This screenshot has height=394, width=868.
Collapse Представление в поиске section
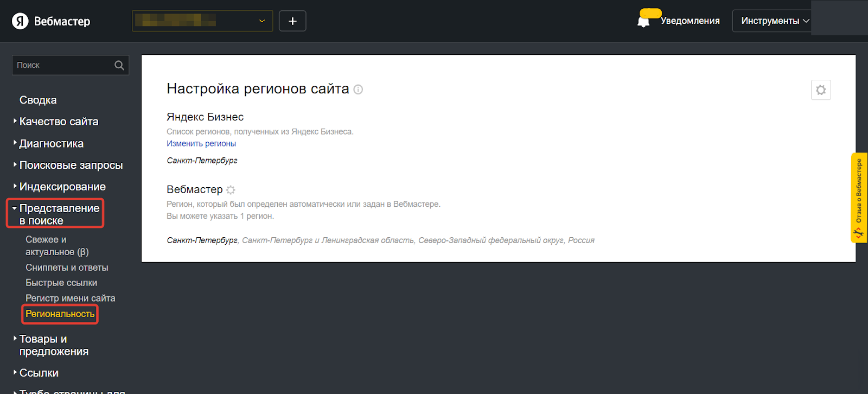click(x=59, y=214)
